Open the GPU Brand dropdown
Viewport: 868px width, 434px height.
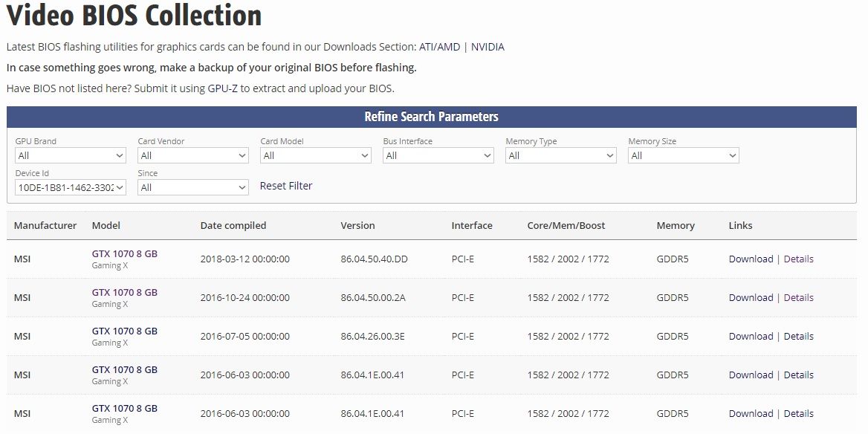click(71, 155)
